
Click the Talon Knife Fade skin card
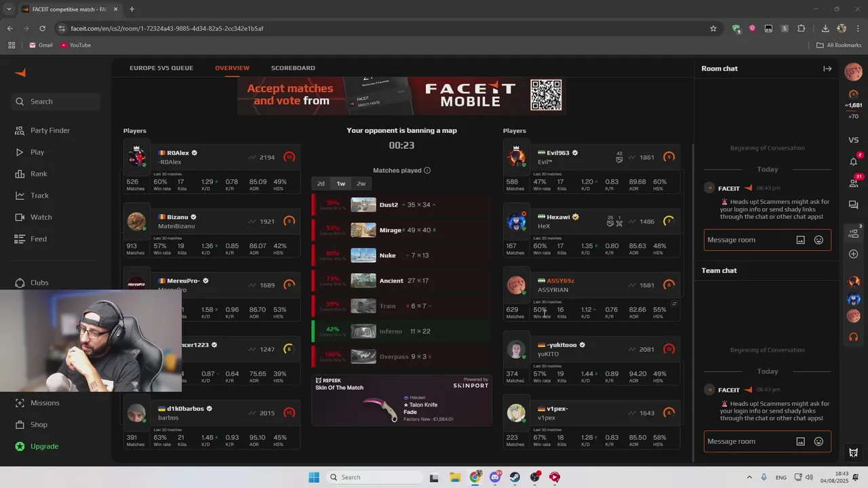point(401,400)
